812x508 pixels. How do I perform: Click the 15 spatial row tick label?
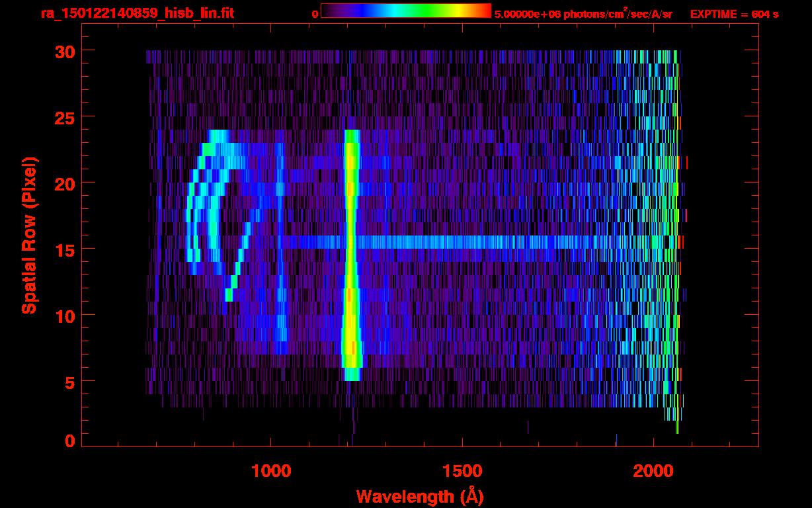click(64, 249)
